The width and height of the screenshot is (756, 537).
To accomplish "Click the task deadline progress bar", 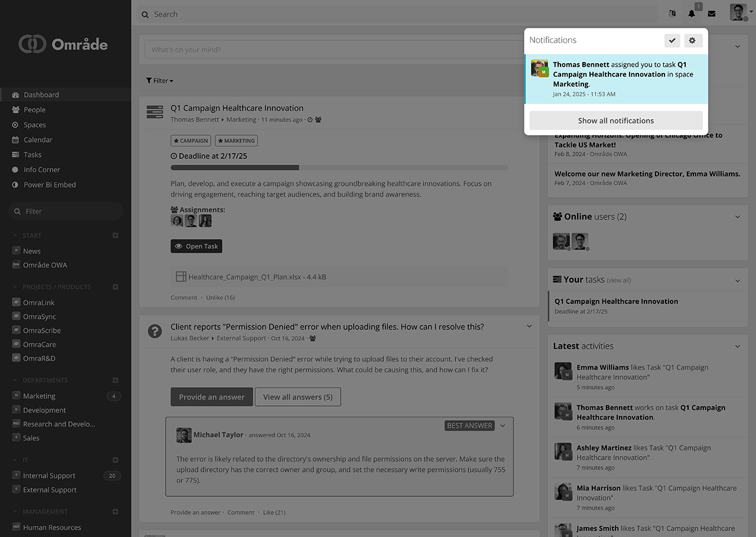I will click(339, 168).
